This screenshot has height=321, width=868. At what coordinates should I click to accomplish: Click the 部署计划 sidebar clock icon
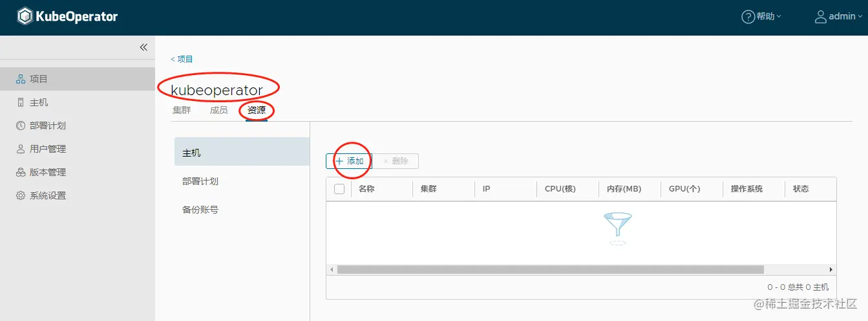tap(21, 126)
